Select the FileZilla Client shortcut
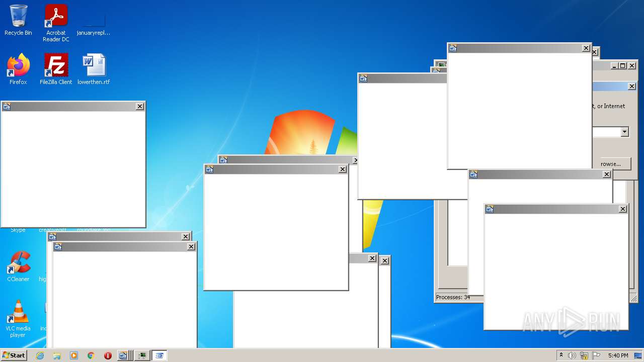The height and width of the screenshot is (362, 644). 56,69
